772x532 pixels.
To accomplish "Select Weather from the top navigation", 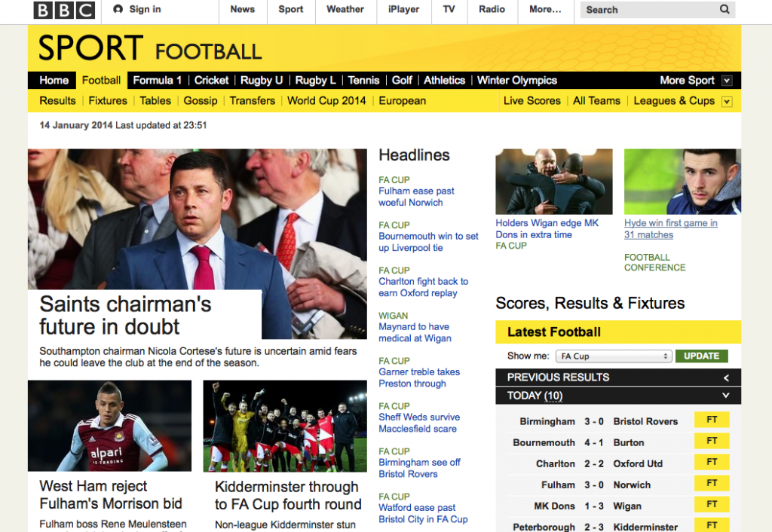I will pos(345,9).
